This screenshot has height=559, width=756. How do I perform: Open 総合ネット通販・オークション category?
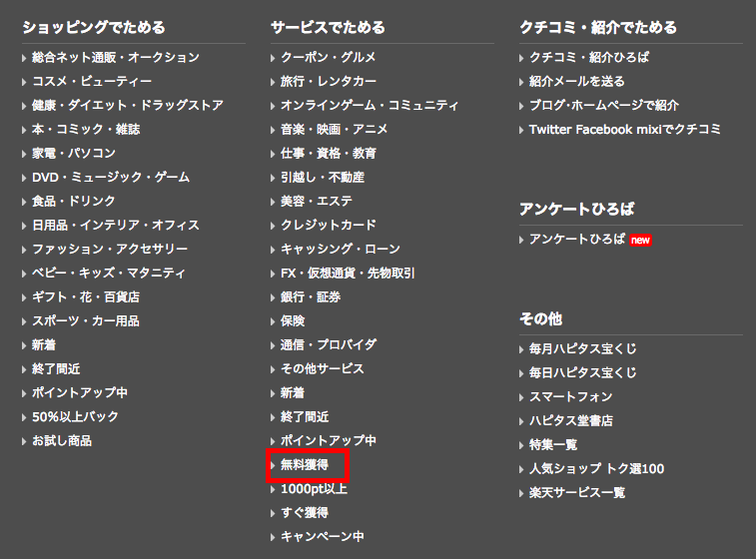(x=116, y=57)
